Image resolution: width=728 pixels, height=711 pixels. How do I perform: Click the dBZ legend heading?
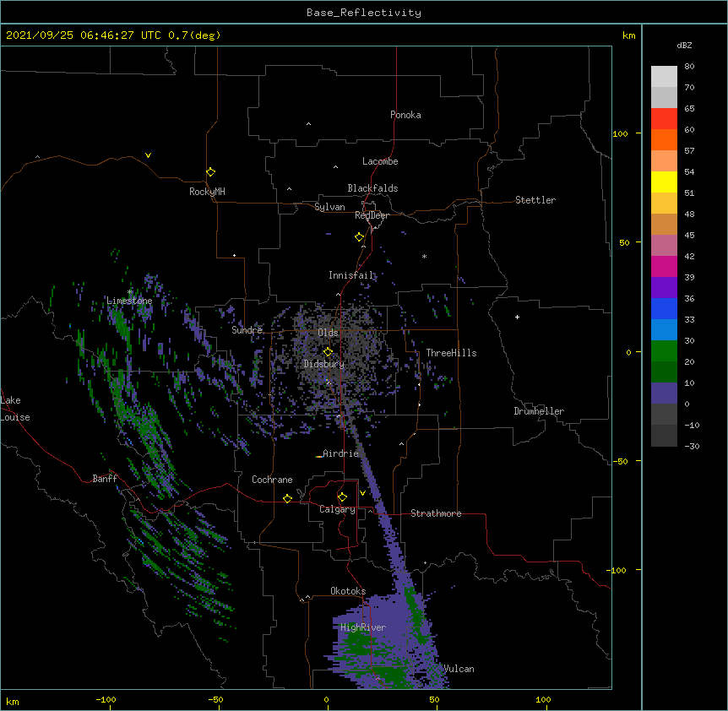point(684,45)
